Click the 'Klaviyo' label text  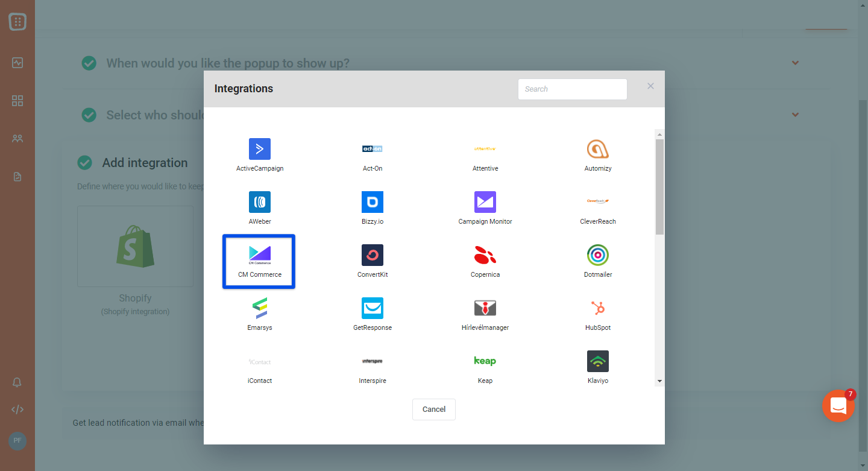pyautogui.click(x=598, y=381)
